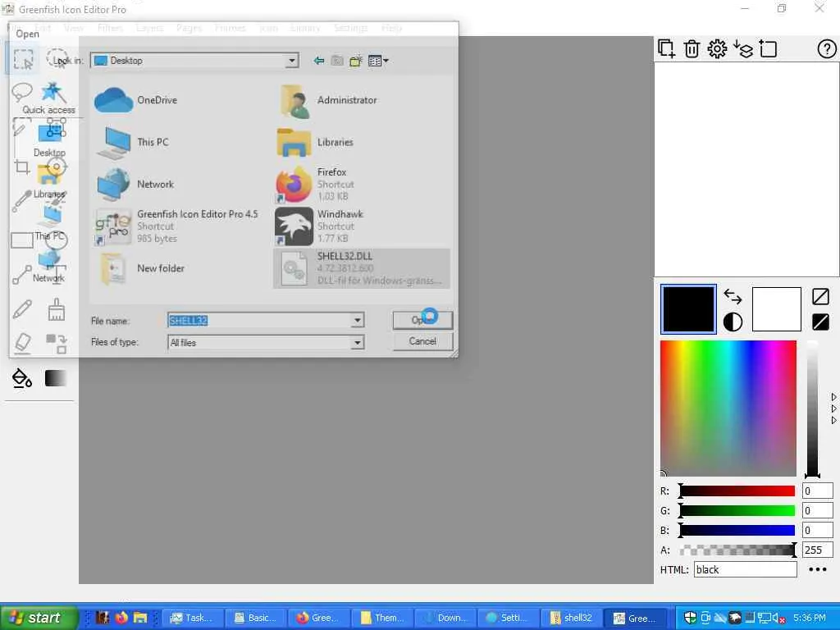840x630 pixels.
Task: Click the A alpha value box
Action: coord(817,550)
